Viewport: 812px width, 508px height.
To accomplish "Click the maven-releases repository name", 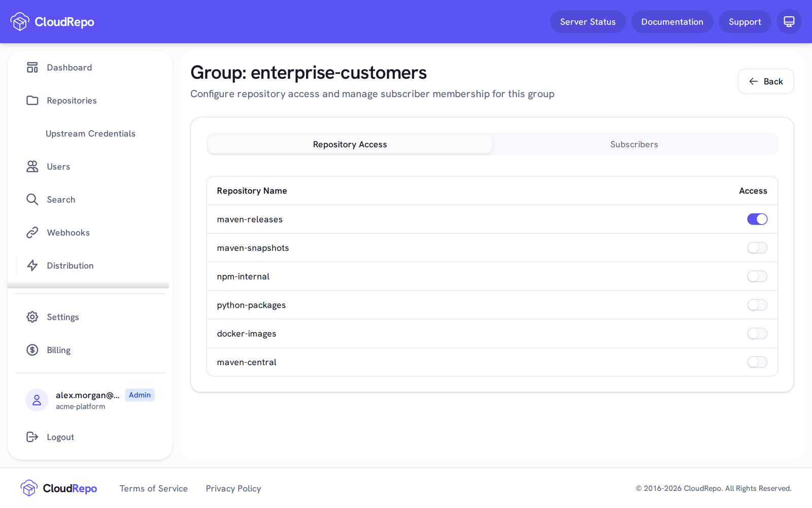I will click(x=250, y=219).
